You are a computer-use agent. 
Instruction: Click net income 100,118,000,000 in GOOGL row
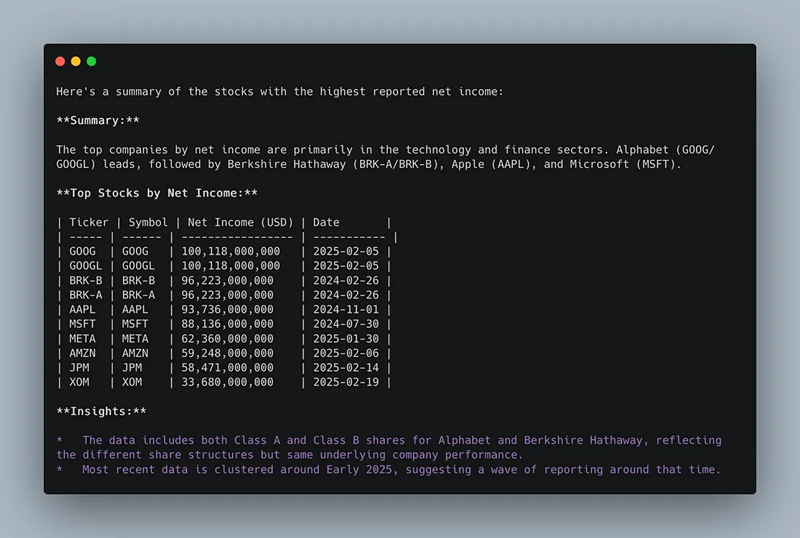[231, 266]
